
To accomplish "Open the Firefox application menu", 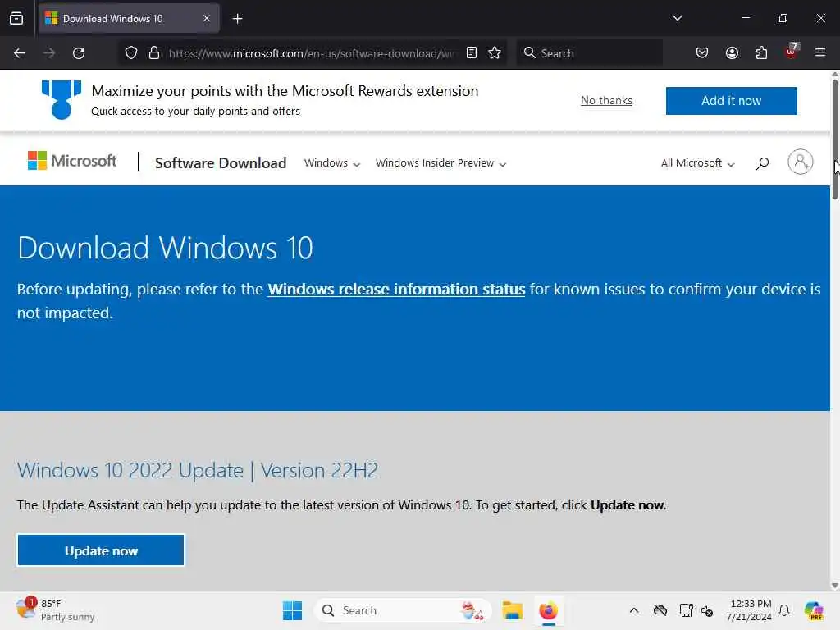I will (x=820, y=52).
